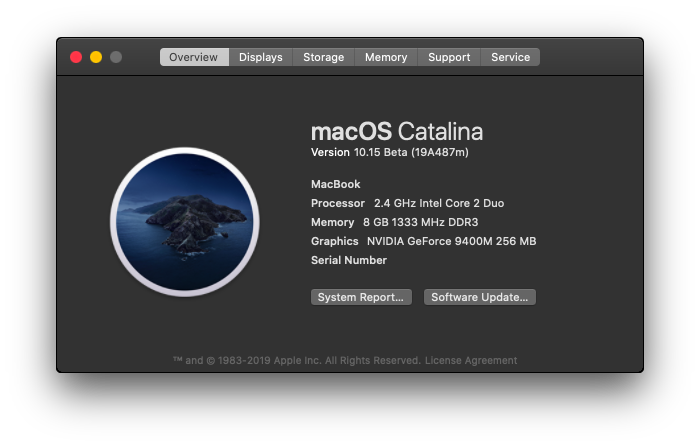The height and width of the screenshot is (446, 698).
Task: Click the 'Graphics' label
Action: (335, 242)
